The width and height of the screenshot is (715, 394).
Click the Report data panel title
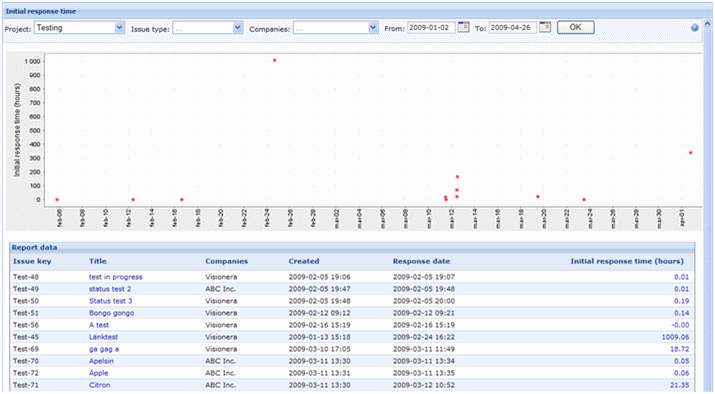[x=34, y=248]
